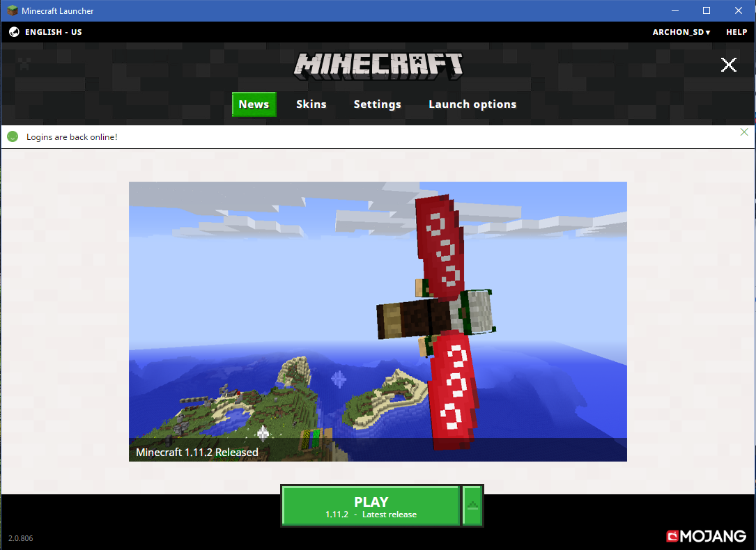The width and height of the screenshot is (756, 550).
Task: Open the News tab
Action: coord(254,104)
